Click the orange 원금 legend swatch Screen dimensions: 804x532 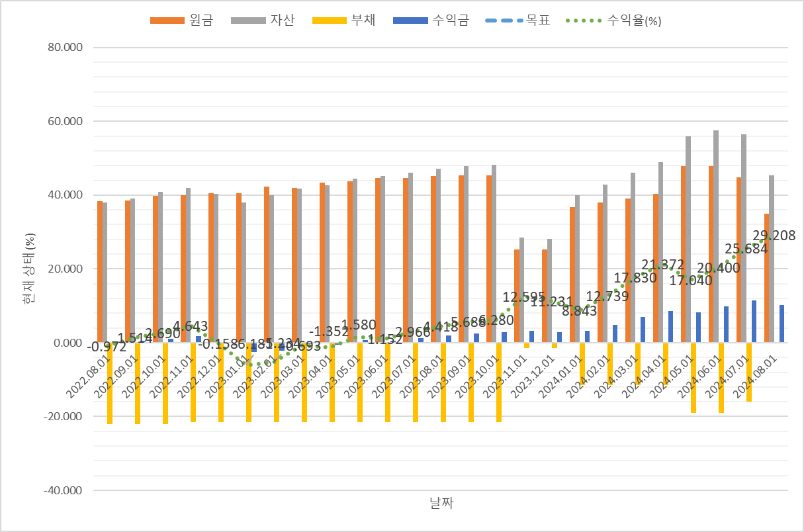tap(169, 21)
